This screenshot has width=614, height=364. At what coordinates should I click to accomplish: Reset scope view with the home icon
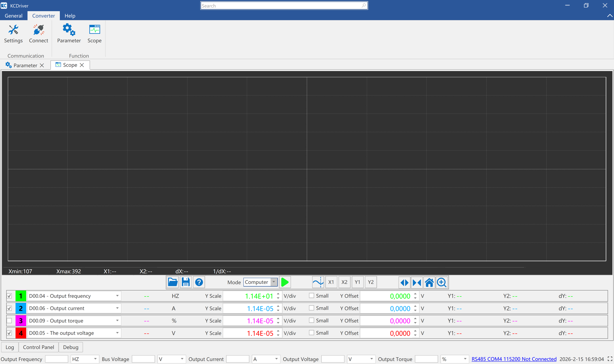429,282
